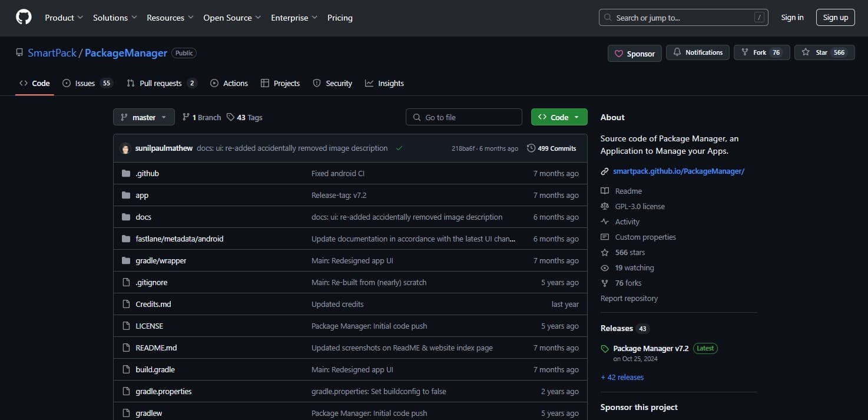Click the GPL-3.0 license link
This screenshot has height=420, width=868.
pos(632,206)
